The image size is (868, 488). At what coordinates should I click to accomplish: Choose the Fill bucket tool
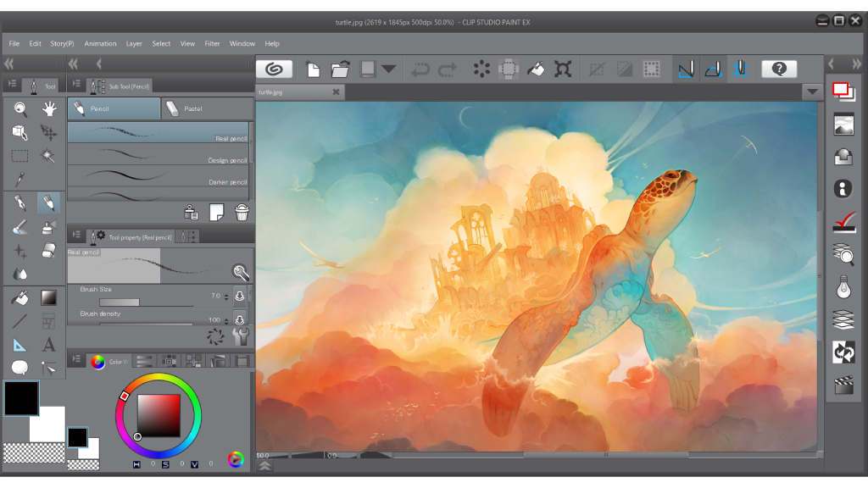click(x=20, y=297)
